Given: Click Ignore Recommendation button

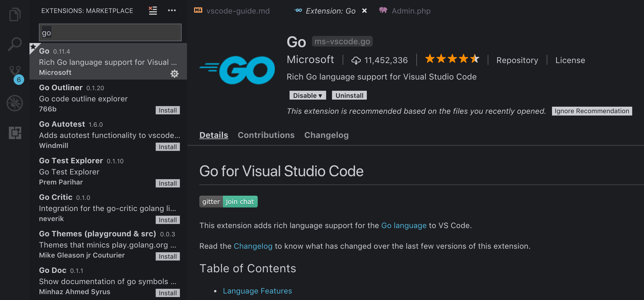Looking at the screenshot, I should [592, 111].
